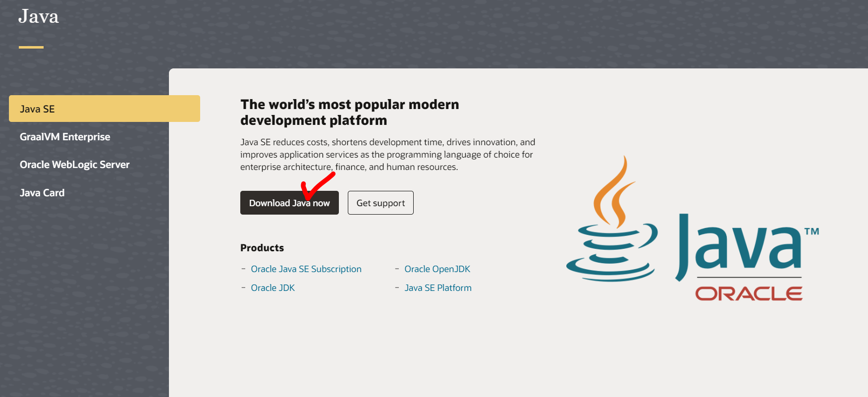Click the Products heading
The width and height of the screenshot is (868, 397).
coord(262,248)
